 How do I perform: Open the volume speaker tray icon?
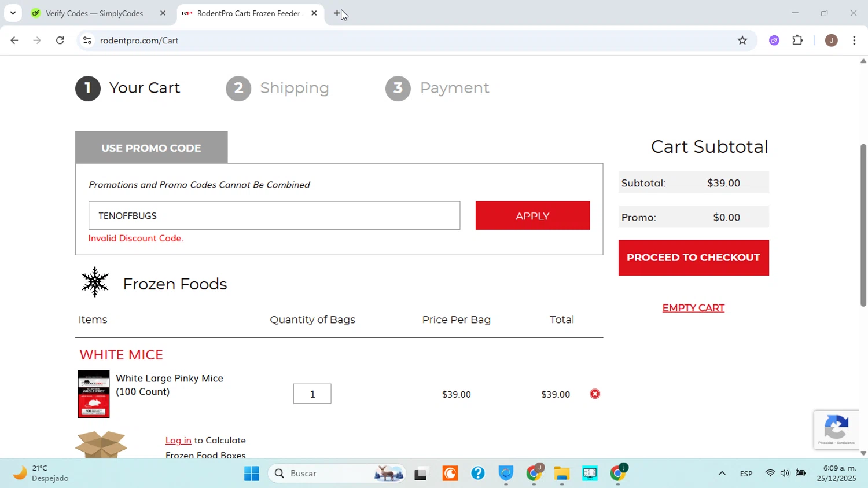click(785, 474)
